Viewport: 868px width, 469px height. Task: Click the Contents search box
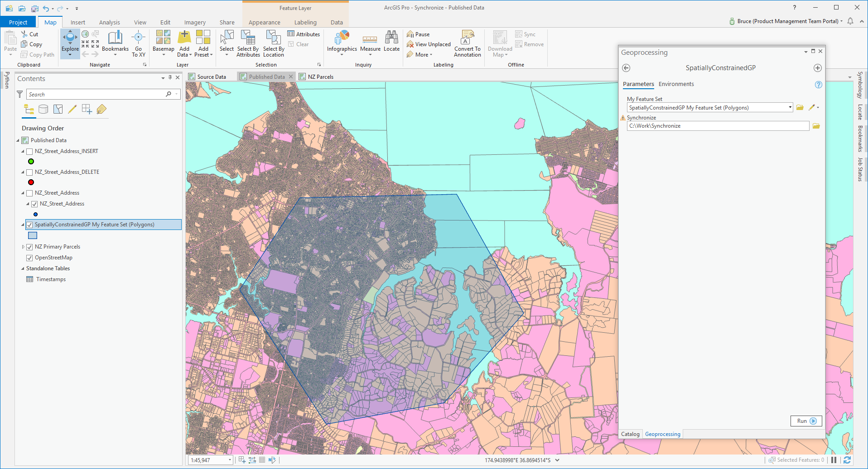pyautogui.click(x=103, y=94)
